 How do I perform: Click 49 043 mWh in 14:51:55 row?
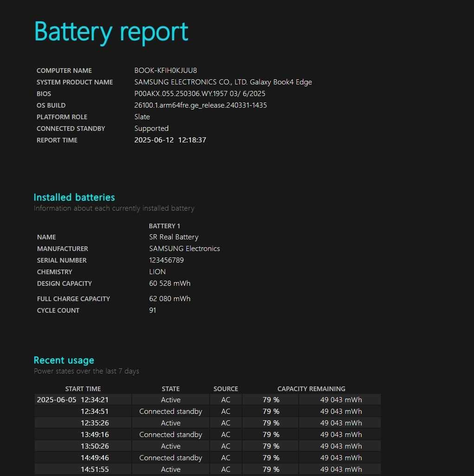point(341,469)
